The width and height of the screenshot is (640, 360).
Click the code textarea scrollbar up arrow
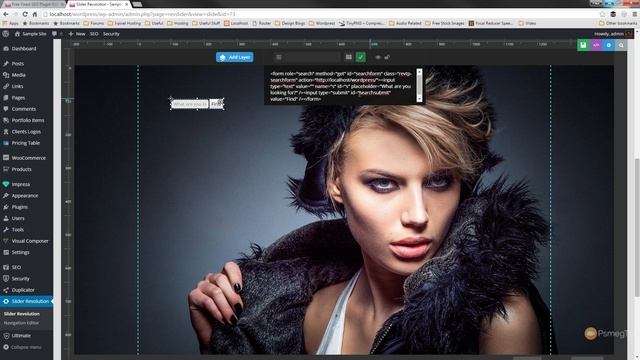pos(419,72)
